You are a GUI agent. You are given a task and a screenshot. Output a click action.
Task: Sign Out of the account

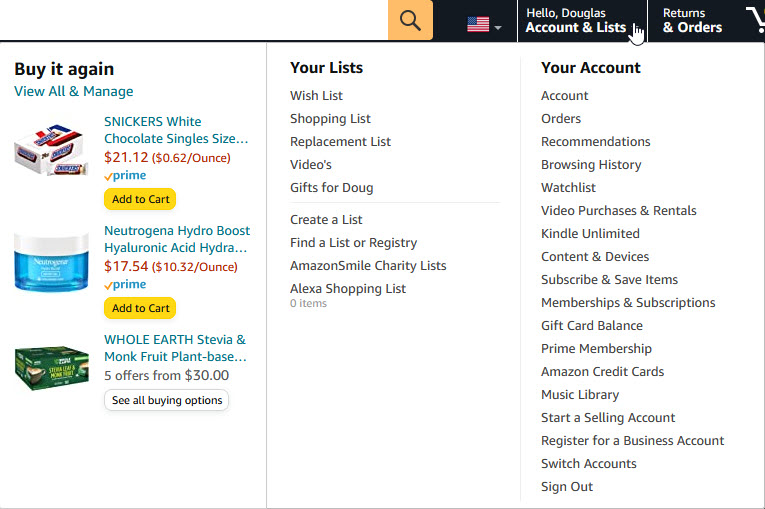coord(567,487)
